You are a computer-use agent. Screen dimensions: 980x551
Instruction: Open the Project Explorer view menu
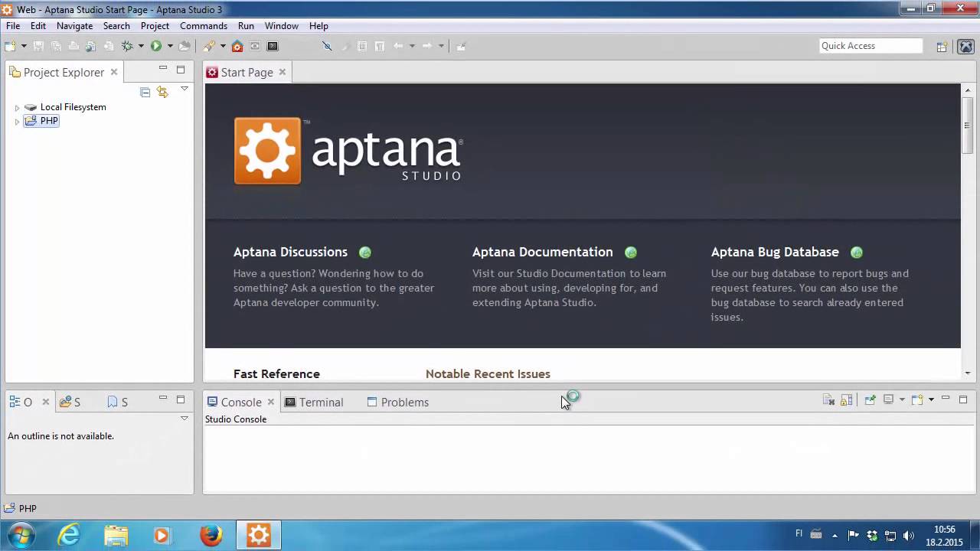185,90
